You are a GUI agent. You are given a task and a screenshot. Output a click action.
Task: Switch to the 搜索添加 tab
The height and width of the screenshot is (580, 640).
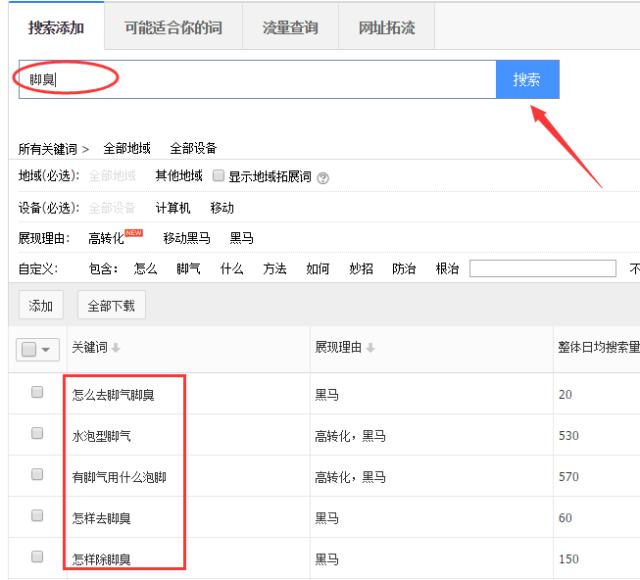coord(56,27)
